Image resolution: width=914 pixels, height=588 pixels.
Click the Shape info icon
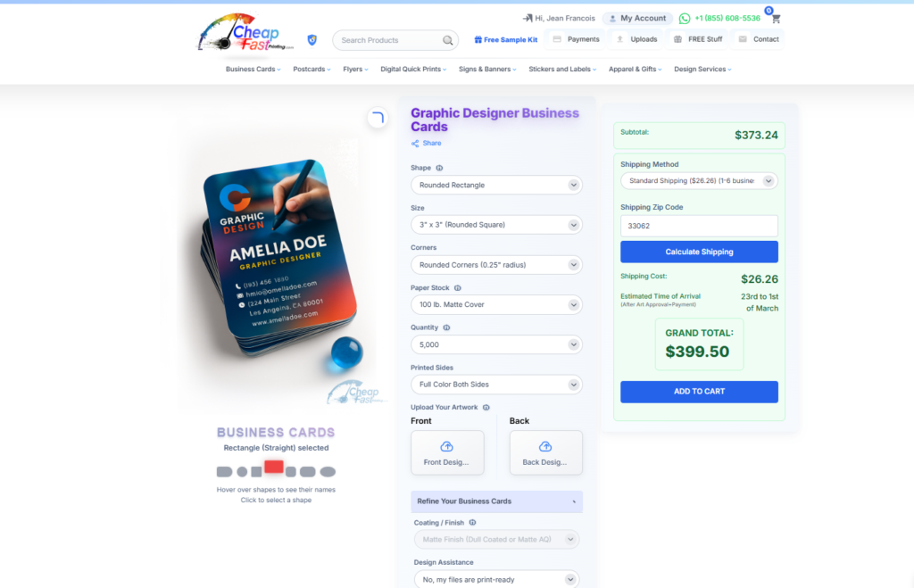[439, 168]
